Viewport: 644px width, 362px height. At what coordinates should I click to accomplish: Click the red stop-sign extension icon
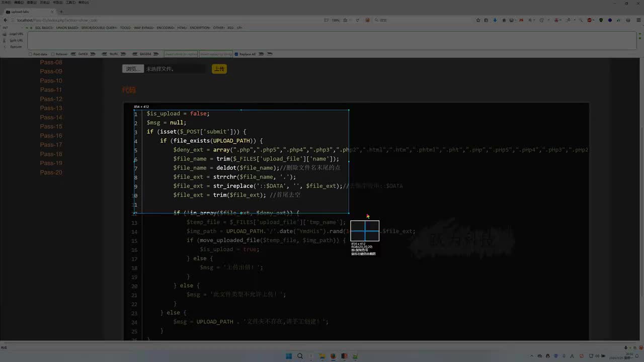590,20
